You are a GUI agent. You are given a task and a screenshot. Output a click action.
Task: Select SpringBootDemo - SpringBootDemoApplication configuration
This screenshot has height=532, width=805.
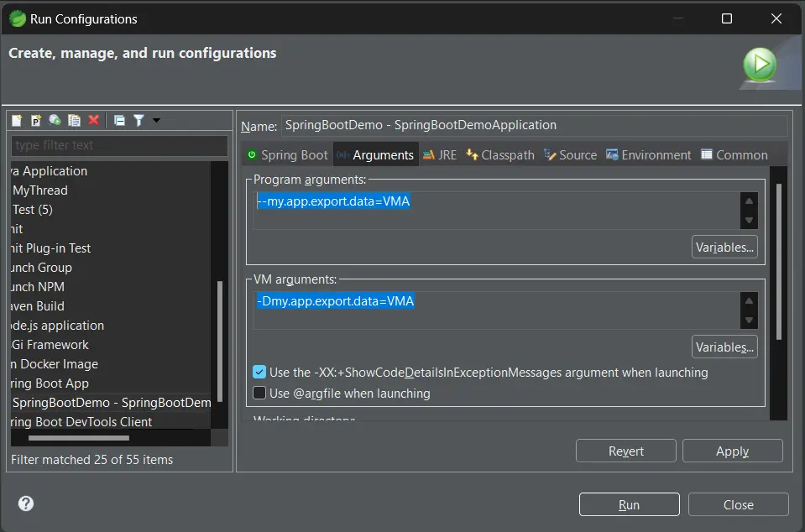tap(111, 403)
